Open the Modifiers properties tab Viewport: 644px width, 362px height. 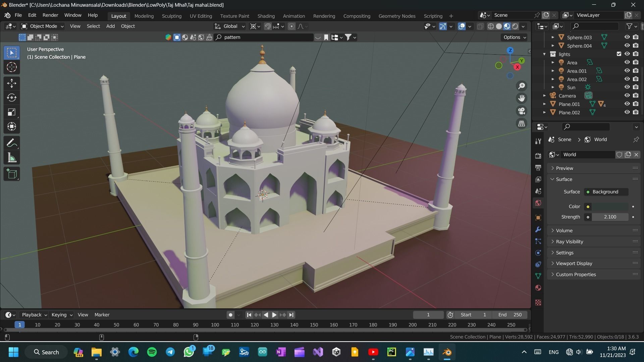coord(538,230)
